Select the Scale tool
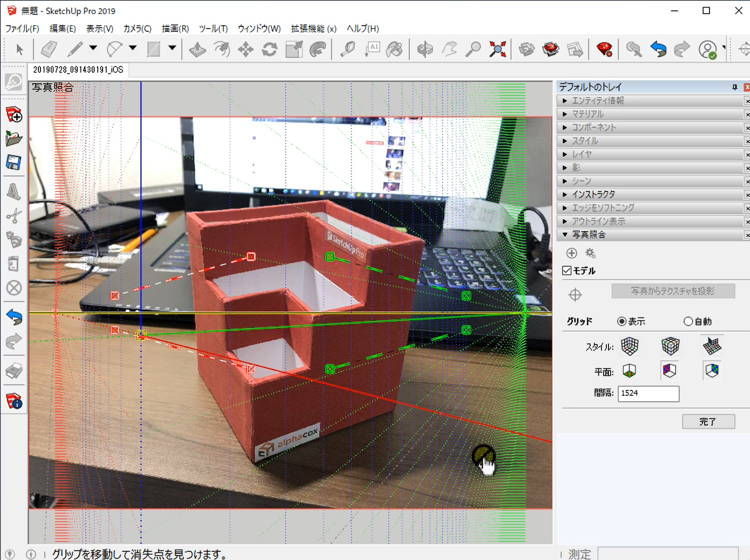This screenshot has height=560, width=750. 294,49
